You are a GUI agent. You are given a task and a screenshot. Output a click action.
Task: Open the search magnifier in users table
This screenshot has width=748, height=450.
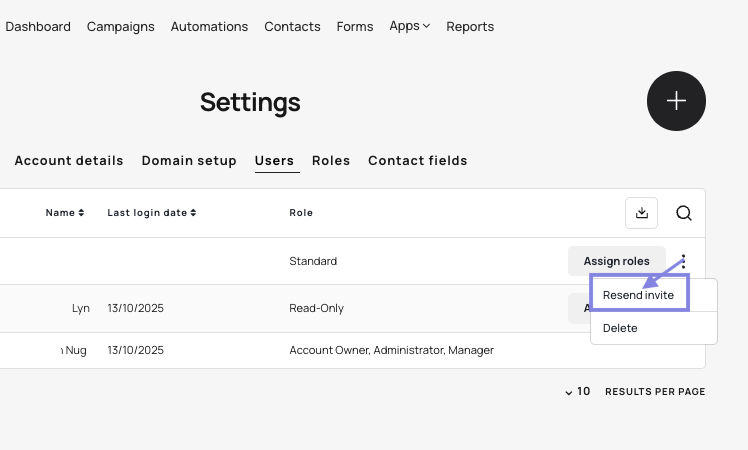(684, 213)
